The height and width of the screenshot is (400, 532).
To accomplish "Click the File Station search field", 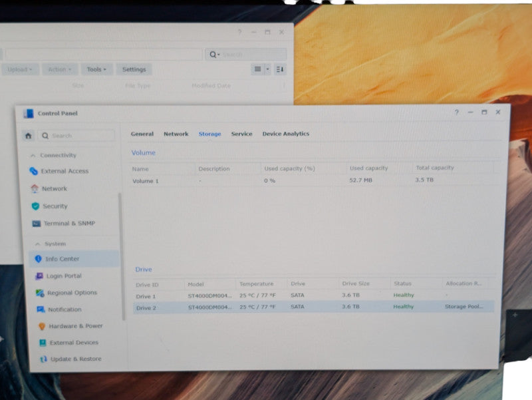I will tap(246, 55).
